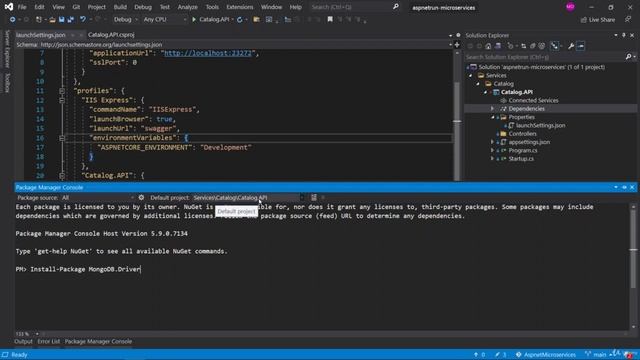Expand the Dependencies node
Viewport: 640px width, 360px height.
point(492,109)
